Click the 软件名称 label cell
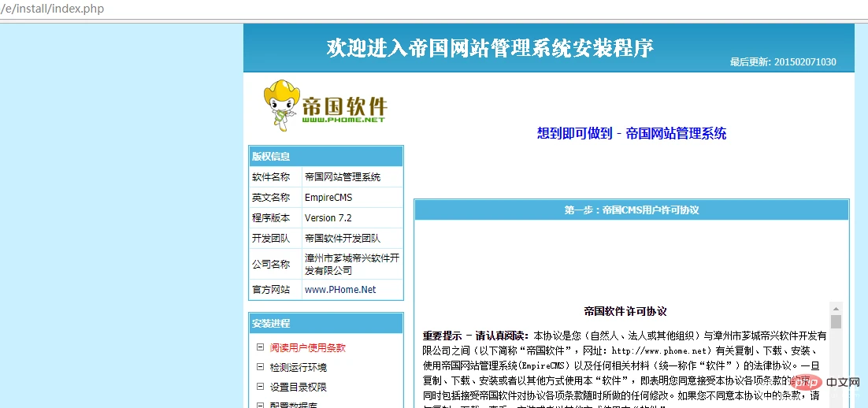The image size is (868, 408). [276, 177]
